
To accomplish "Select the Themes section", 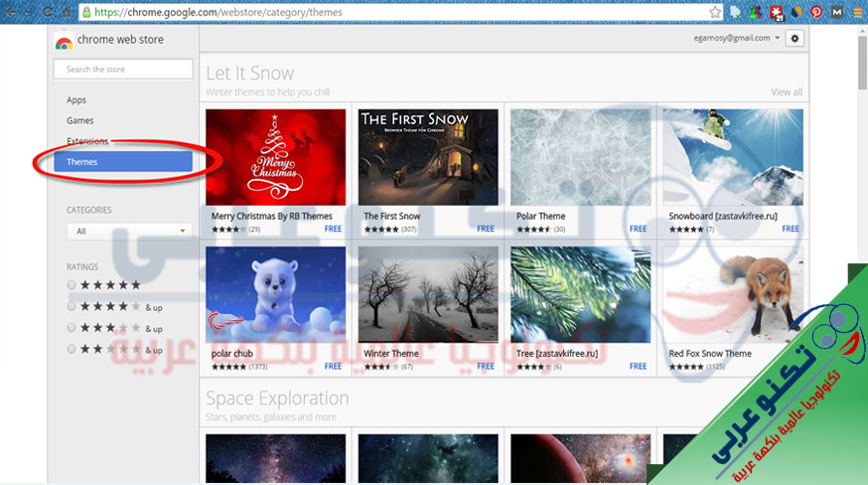I will [x=123, y=161].
